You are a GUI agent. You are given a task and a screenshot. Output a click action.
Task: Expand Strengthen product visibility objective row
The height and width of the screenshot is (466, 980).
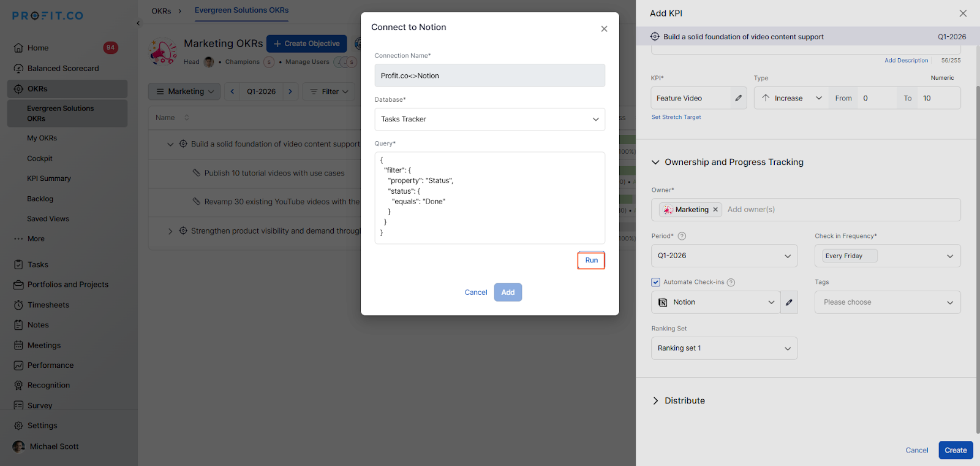click(170, 232)
